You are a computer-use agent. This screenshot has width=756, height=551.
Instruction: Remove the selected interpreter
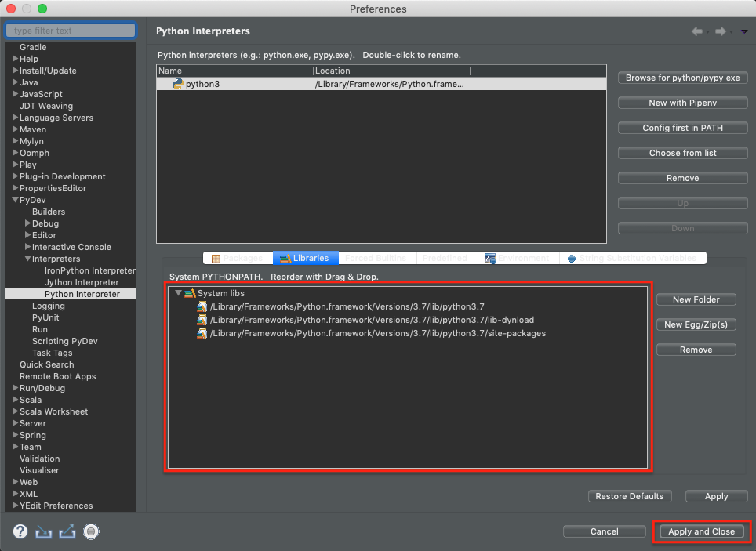tap(683, 178)
